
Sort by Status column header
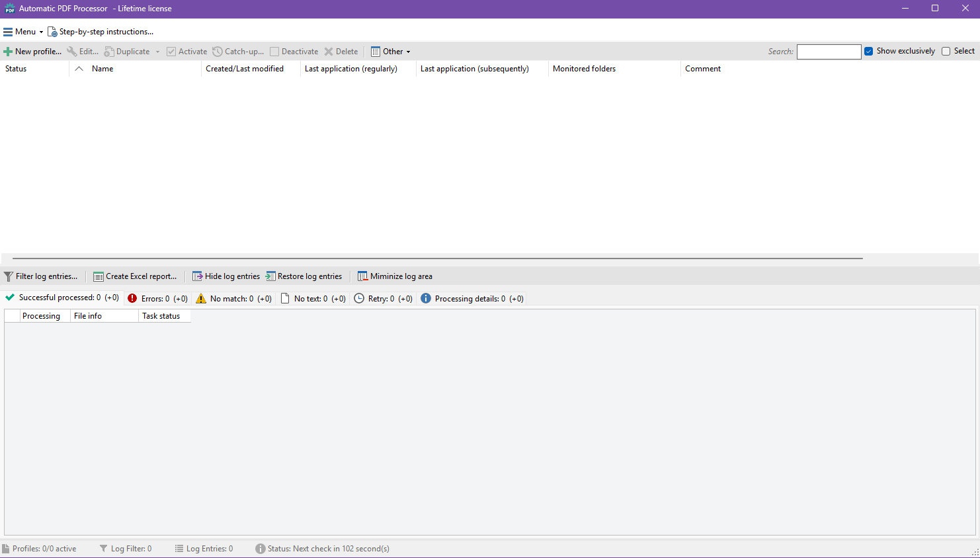point(35,69)
